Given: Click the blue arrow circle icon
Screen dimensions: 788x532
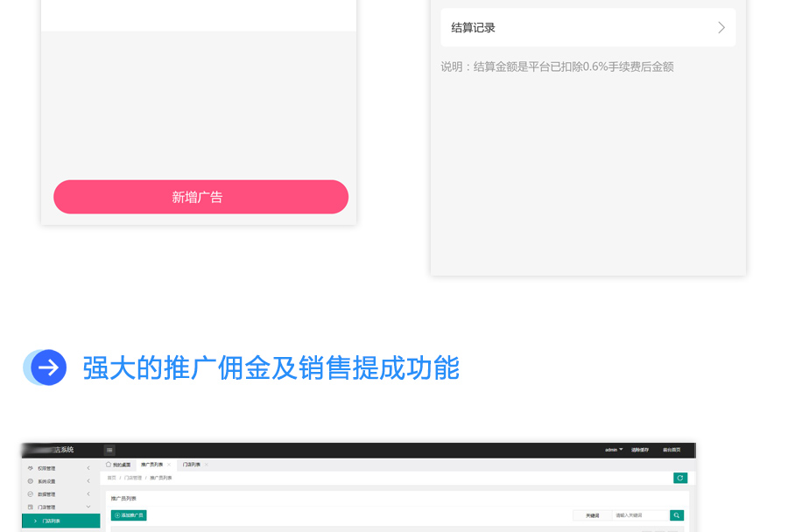Looking at the screenshot, I should (x=48, y=367).
